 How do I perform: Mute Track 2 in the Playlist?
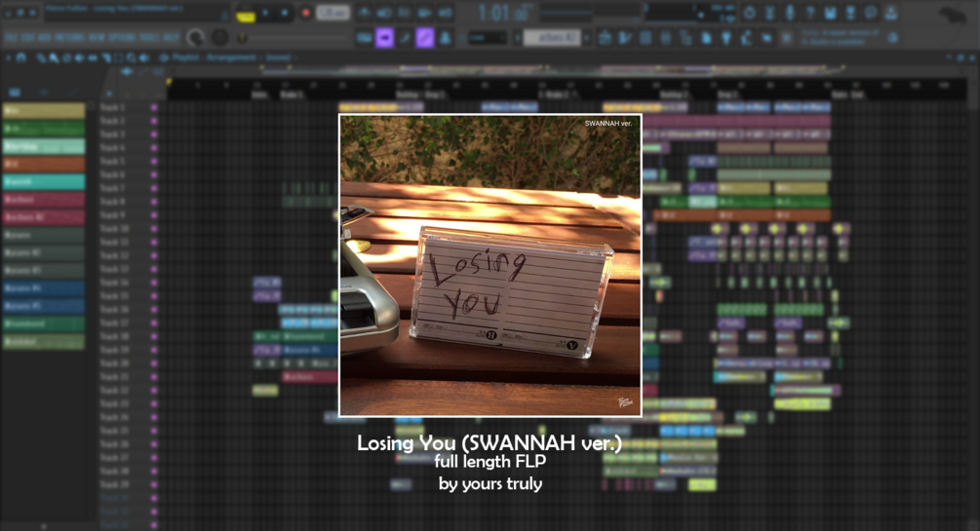154,121
